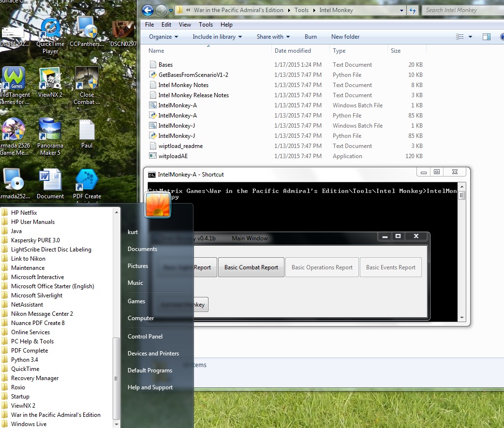Screen dimensions: 504x428
Task: Click the Change your view icon
Action: tap(460, 37)
